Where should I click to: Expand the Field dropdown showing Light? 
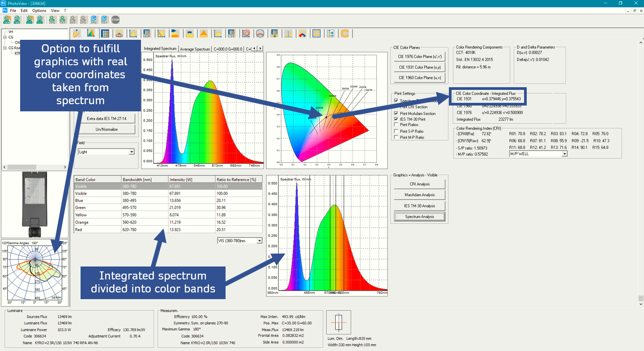[131, 152]
